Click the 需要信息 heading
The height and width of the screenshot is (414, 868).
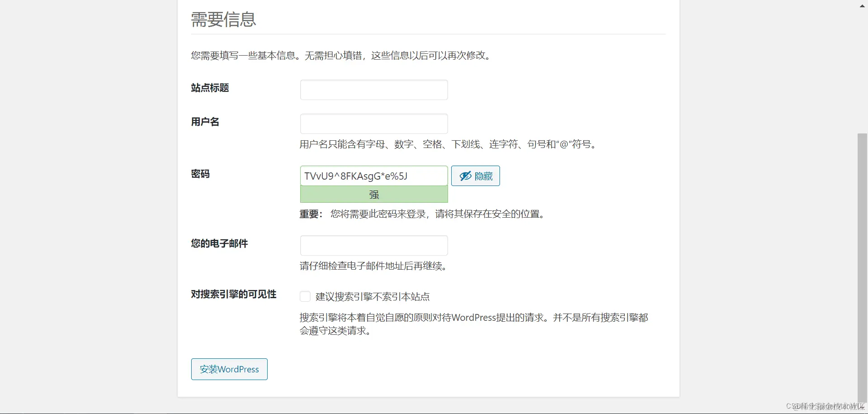223,19
